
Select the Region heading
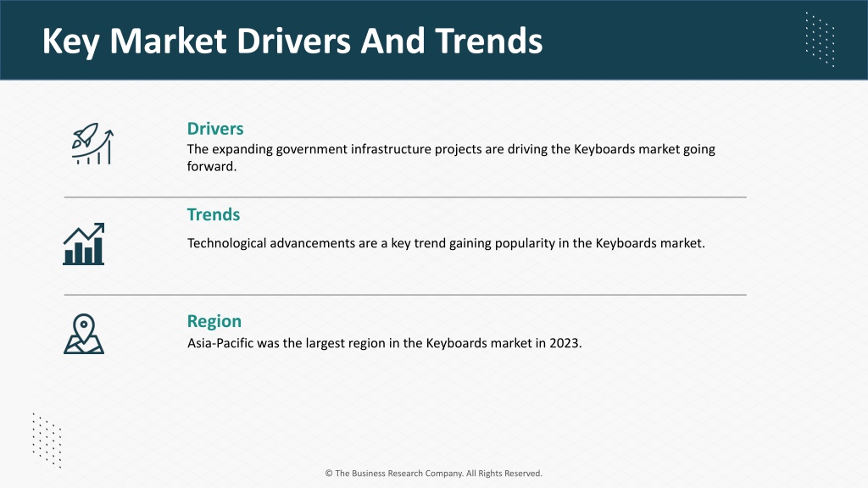[214, 321]
